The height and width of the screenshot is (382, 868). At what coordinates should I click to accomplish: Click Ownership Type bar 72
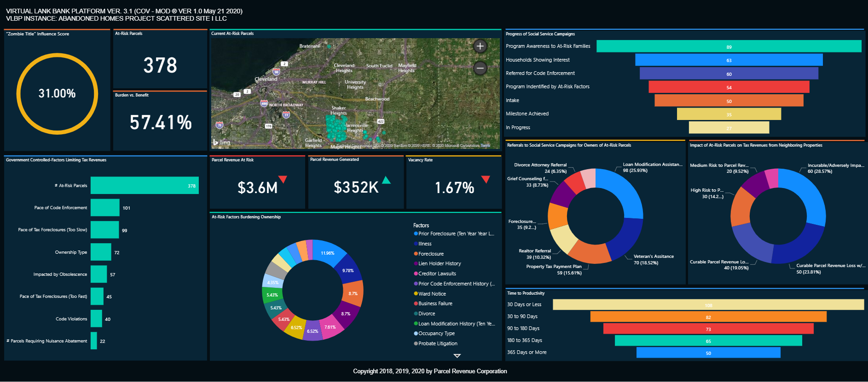pyautogui.click(x=101, y=252)
